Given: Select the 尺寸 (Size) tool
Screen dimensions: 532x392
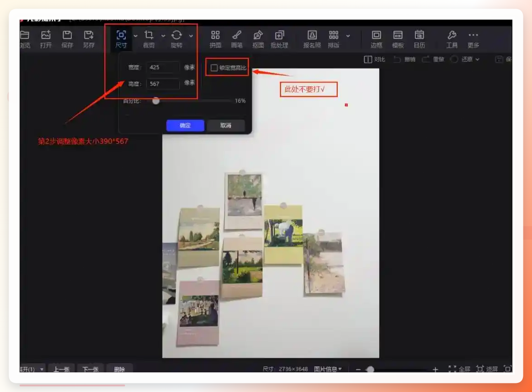Looking at the screenshot, I should (x=121, y=39).
